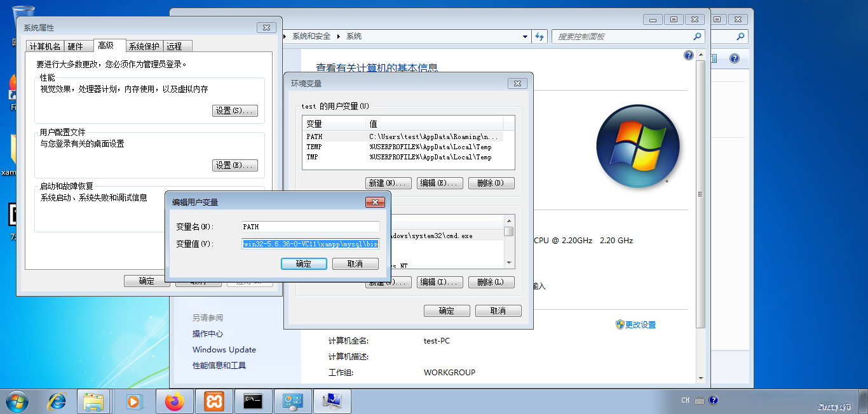Image resolution: width=868 pixels, height=414 pixels.
Task: Click the help icon in the language bar
Action: point(714,401)
